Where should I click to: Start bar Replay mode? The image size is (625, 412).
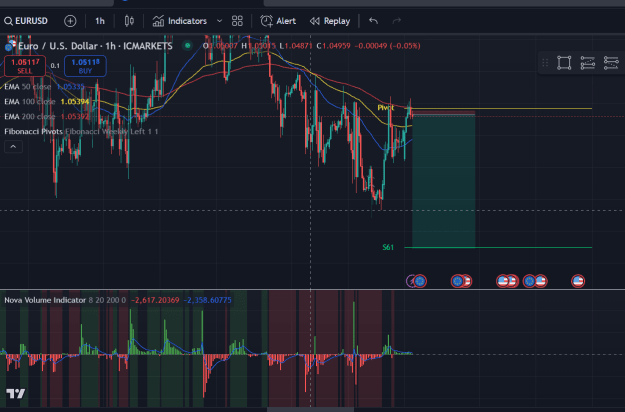coord(330,21)
